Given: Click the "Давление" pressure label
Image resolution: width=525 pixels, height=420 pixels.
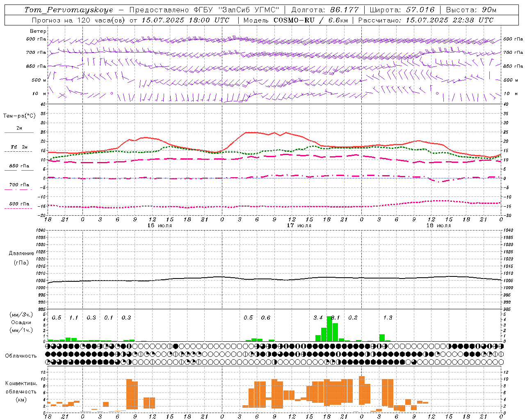Looking at the screenshot, I should [21, 253].
